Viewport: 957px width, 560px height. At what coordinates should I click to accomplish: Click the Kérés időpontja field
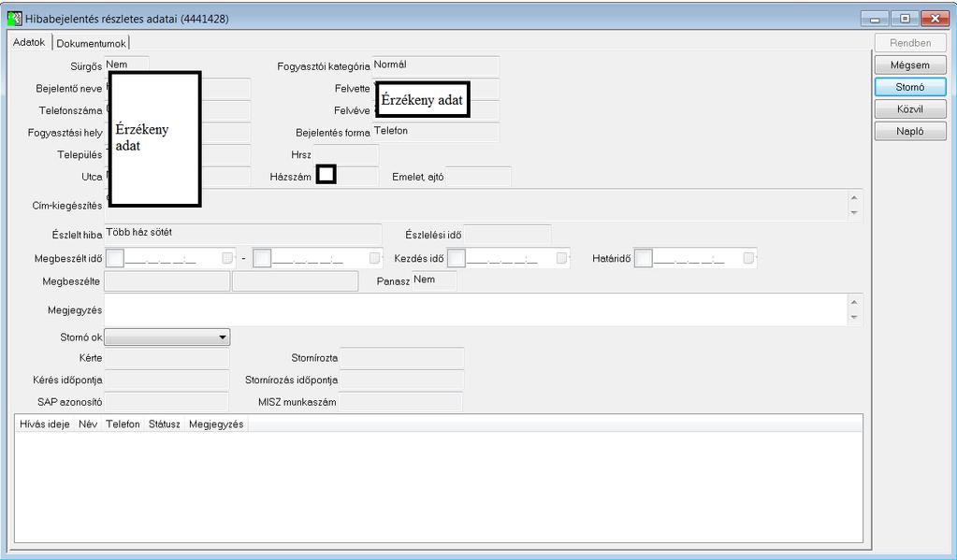[167, 380]
